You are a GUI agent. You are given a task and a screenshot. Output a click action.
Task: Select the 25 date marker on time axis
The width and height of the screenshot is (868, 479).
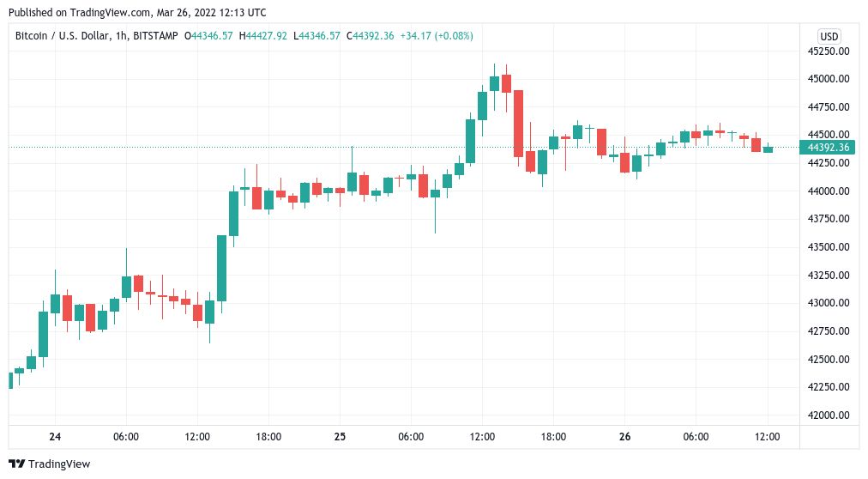(x=340, y=437)
